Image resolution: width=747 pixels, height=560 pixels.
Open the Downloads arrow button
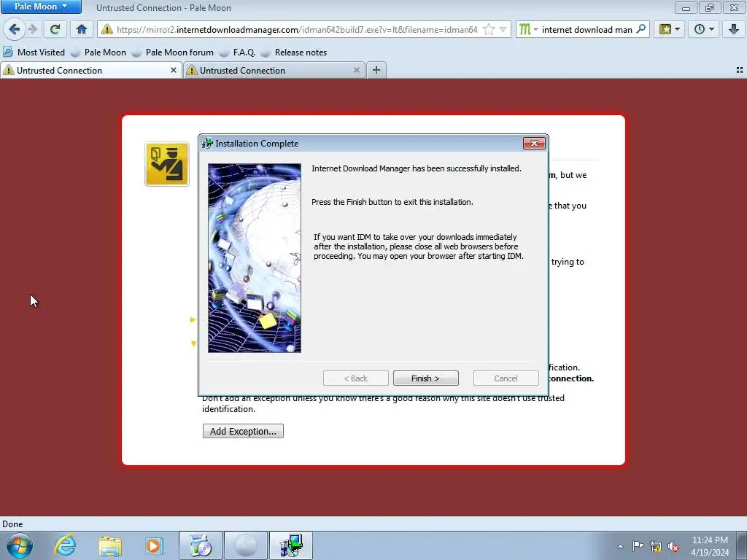pyautogui.click(x=734, y=29)
